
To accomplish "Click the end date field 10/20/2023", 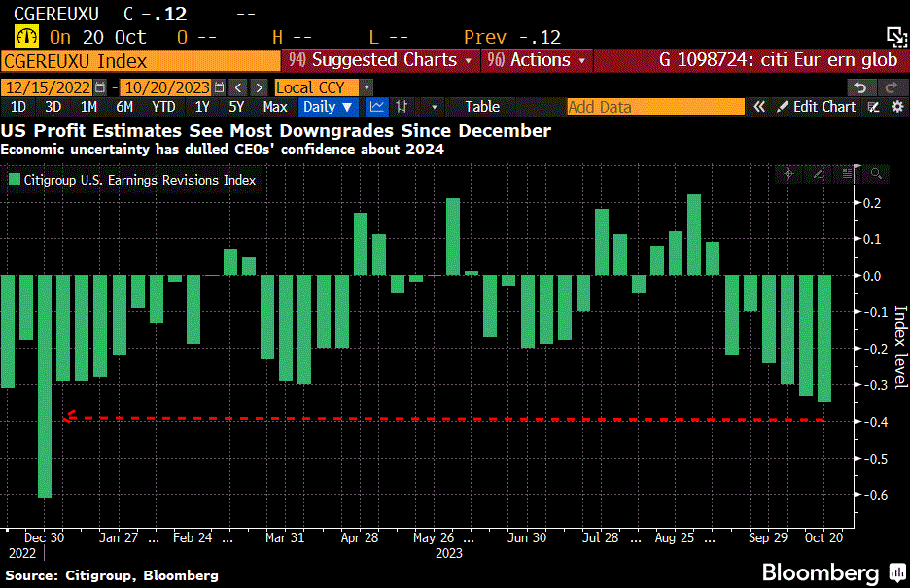I will click(x=167, y=87).
